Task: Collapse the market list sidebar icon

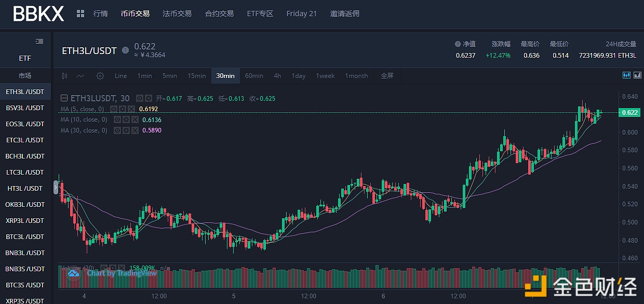Action: point(39,41)
